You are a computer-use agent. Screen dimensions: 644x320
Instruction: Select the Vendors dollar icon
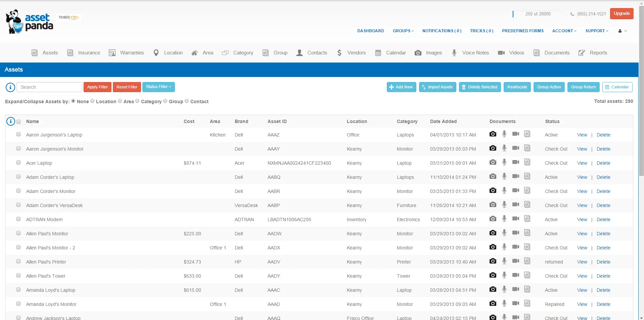pyautogui.click(x=339, y=53)
